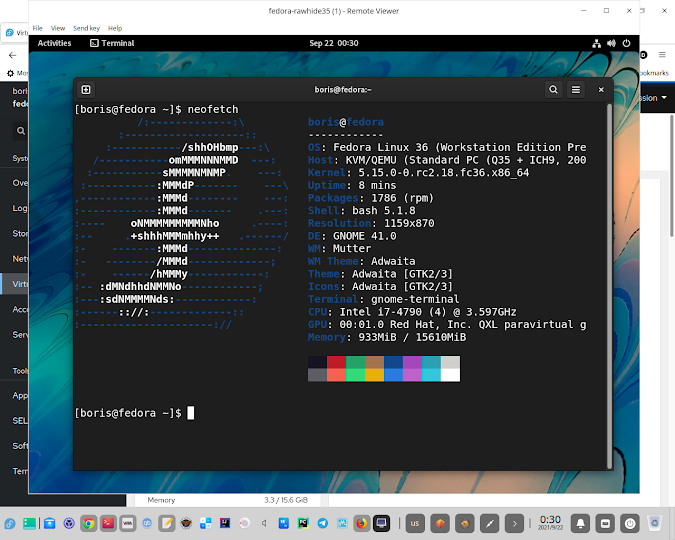Click the taskbar power button
Image resolution: width=675 pixels, height=540 pixels.
tap(630, 524)
